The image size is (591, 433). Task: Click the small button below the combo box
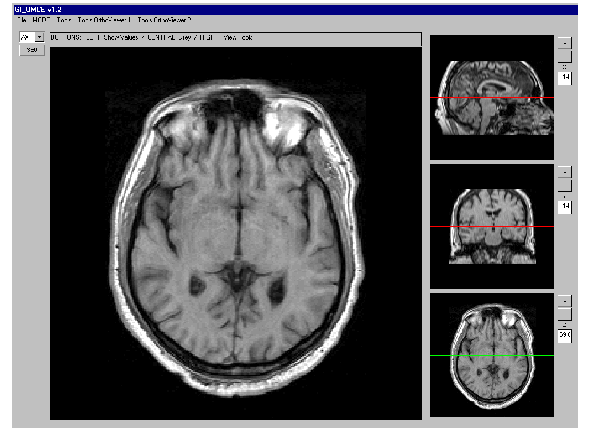coord(32,50)
